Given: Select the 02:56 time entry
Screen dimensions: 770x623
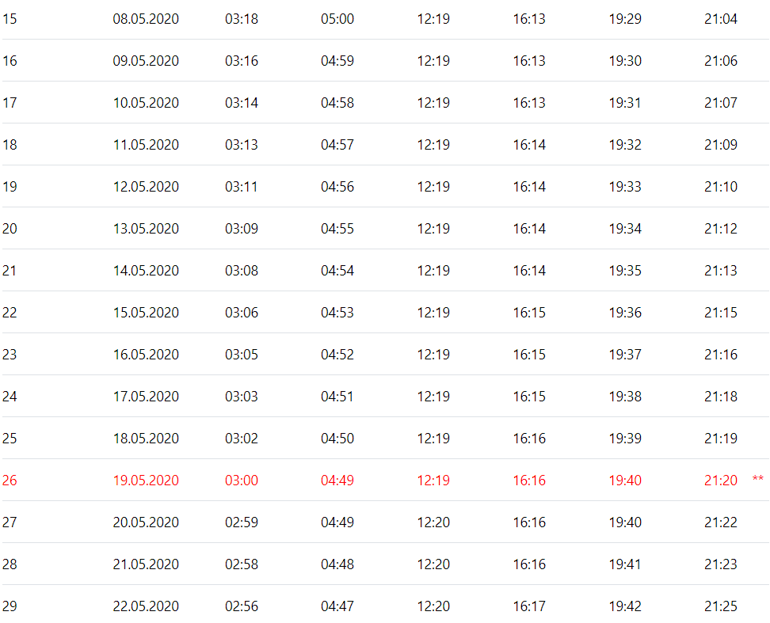Looking at the screenshot, I should point(241,607).
